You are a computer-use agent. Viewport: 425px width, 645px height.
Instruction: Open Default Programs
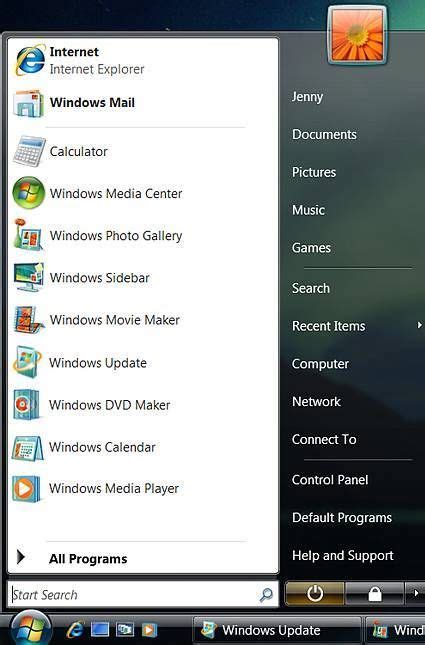pyautogui.click(x=342, y=518)
